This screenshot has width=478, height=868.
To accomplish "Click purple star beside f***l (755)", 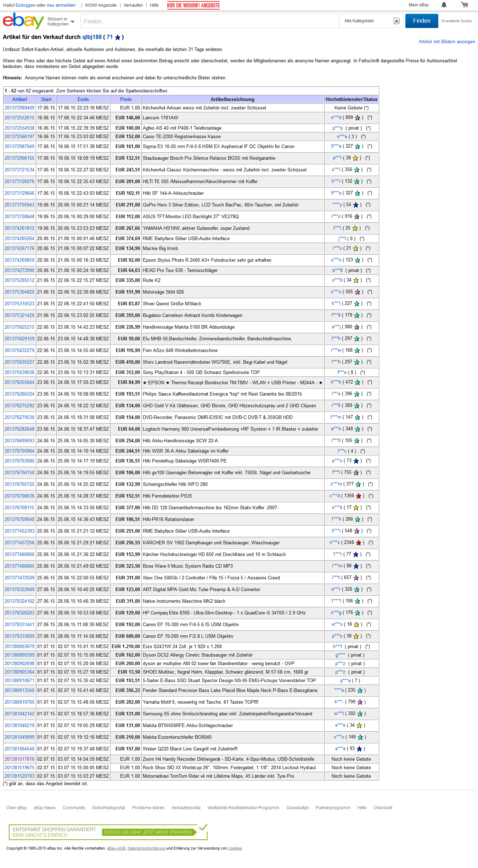I will [x=356, y=473].
